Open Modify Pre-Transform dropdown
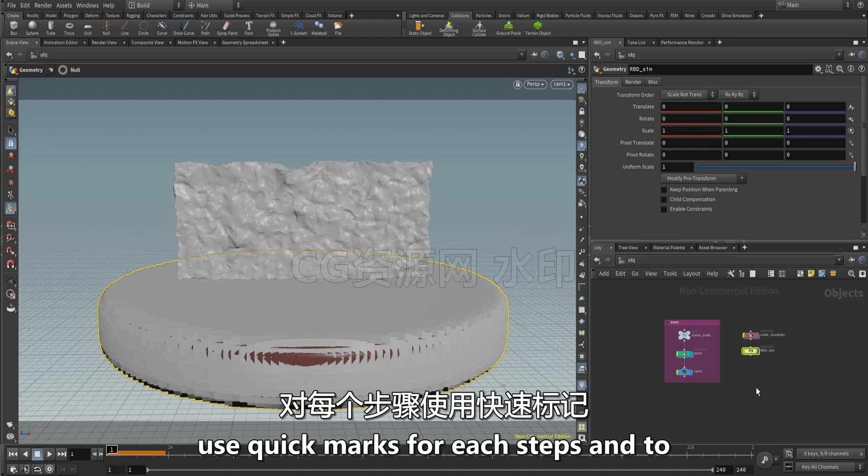The height and width of the screenshot is (476, 868). 703,178
